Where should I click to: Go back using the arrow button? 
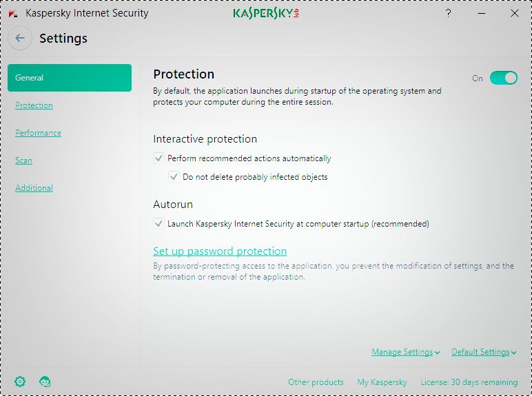(20, 39)
